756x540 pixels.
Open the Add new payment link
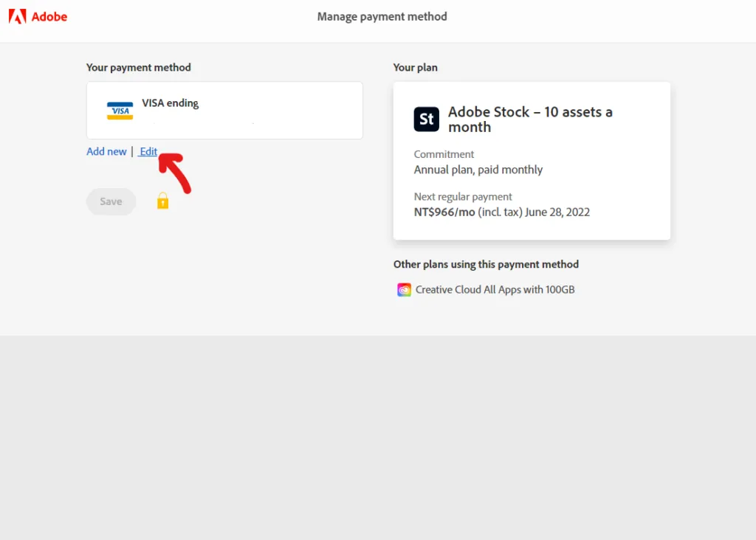(106, 151)
